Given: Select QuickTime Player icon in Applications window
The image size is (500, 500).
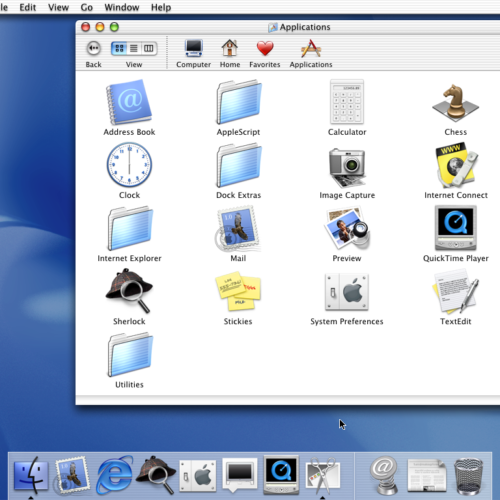Looking at the screenshot, I should (x=456, y=228).
